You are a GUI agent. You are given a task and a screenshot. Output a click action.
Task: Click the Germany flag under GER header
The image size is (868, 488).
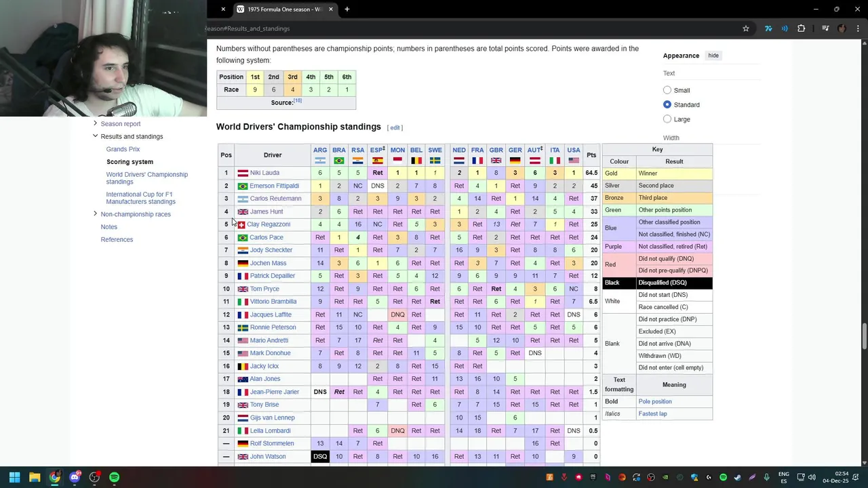point(515,161)
